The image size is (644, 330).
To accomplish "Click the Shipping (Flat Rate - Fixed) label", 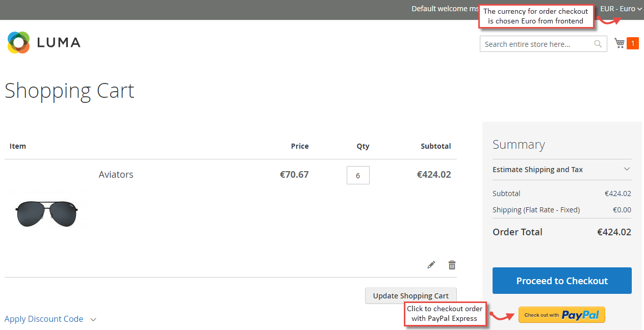I will [536, 210].
